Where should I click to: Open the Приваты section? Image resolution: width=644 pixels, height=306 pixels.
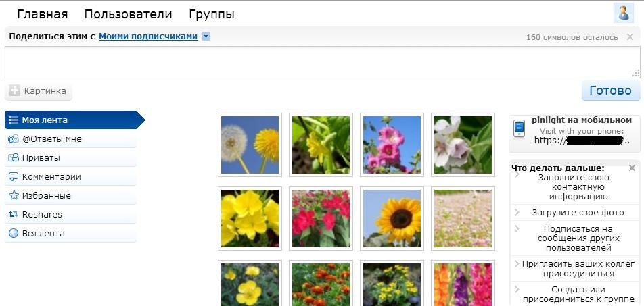[x=70, y=158]
